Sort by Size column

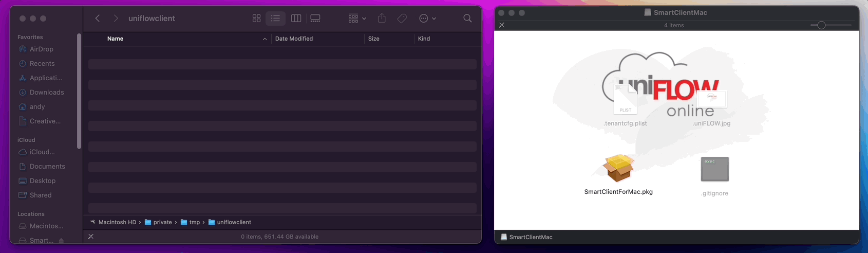[x=374, y=39]
